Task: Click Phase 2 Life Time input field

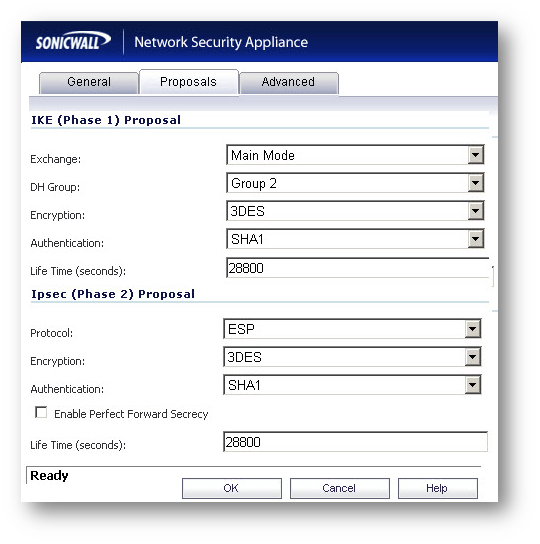Action: click(x=355, y=442)
